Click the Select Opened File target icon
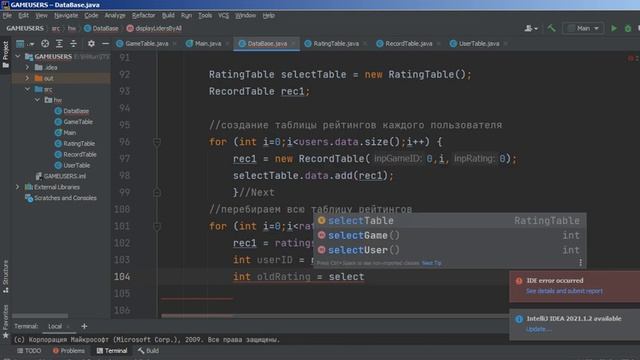Viewport: 640px width, 360px height. tap(45, 43)
